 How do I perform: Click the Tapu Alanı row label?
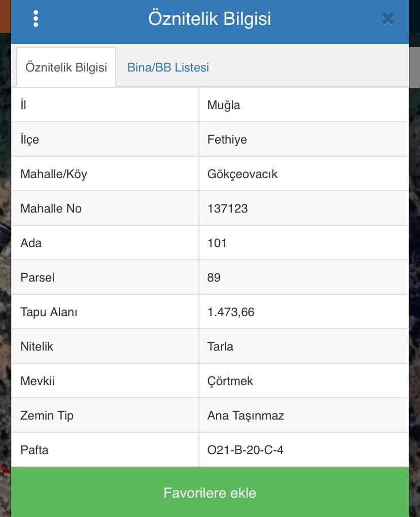coord(49,312)
